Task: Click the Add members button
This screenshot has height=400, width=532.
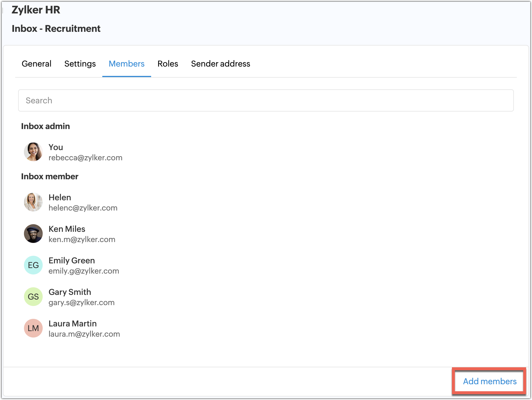Action: [x=490, y=381]
